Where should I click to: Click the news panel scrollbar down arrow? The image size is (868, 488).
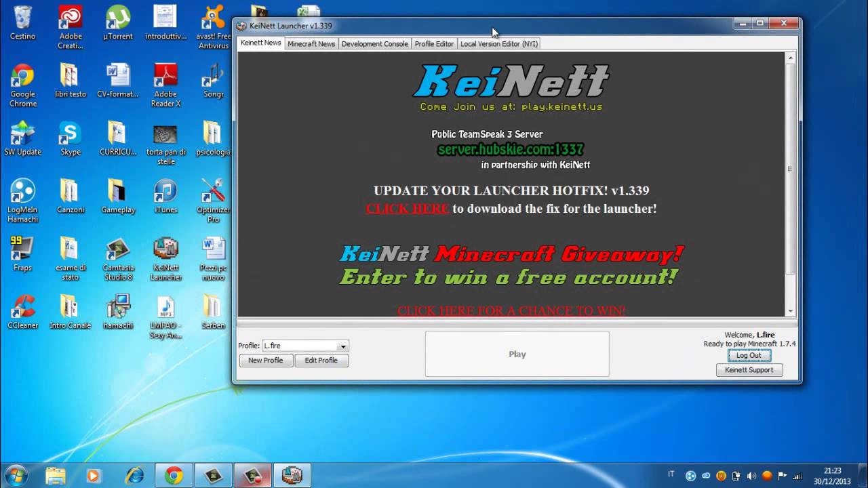[790, 311]
